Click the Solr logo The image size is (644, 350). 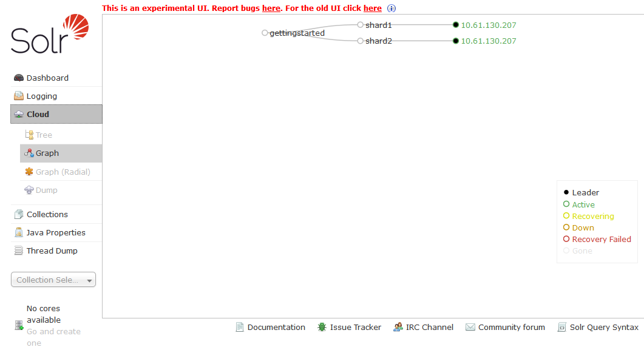pyautogui.click(x=50, y=33)
